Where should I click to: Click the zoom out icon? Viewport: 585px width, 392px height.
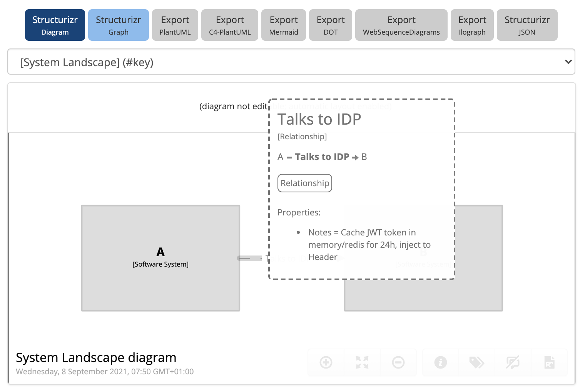click(398, 362)
